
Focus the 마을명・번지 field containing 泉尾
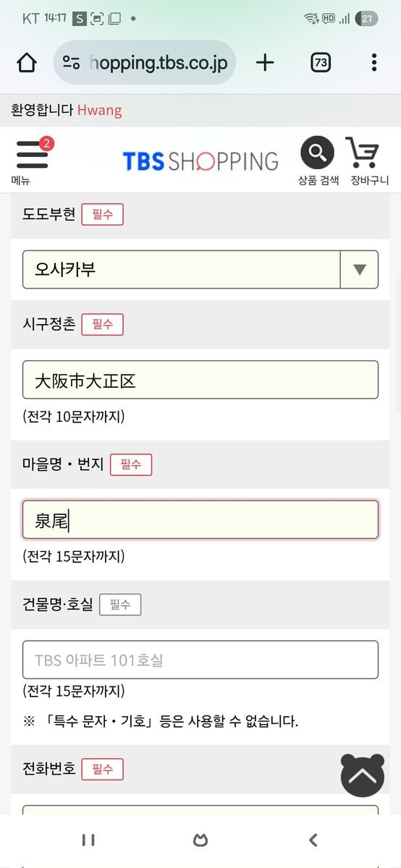200,520
